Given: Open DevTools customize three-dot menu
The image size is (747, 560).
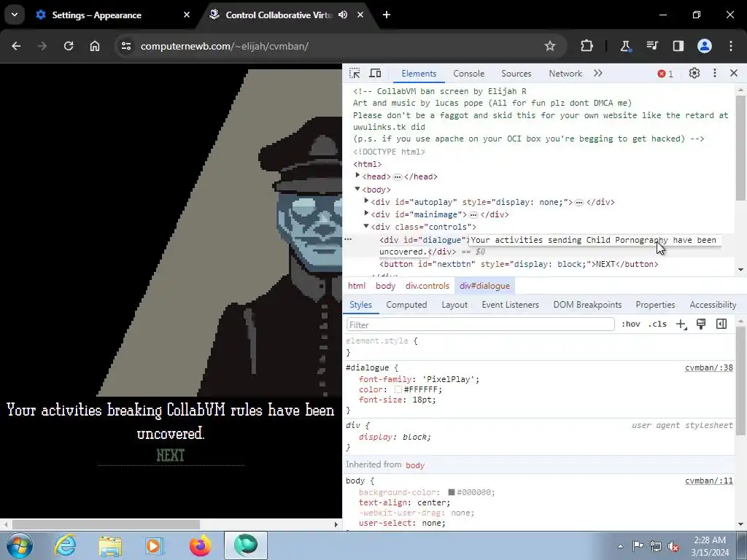Looking at the screenshot, I should coord(715,74).
